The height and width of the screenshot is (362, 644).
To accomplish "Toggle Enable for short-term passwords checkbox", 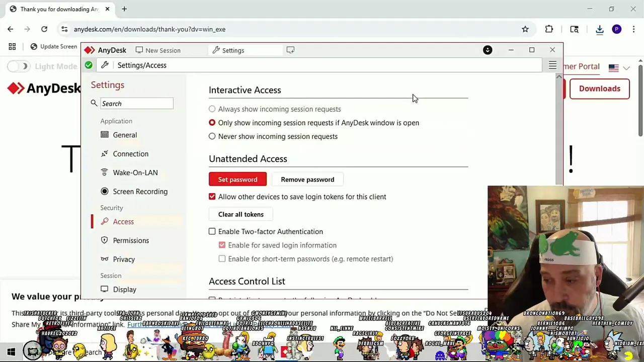I will (222, 258).
